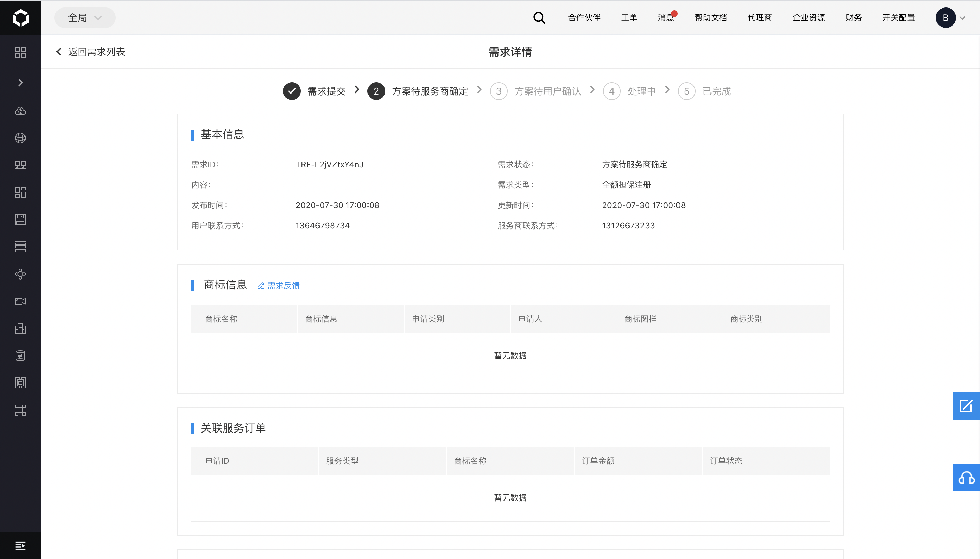Open the 全局 region dropdown
This screenshot has width=980, height=559.
point(85,18)
